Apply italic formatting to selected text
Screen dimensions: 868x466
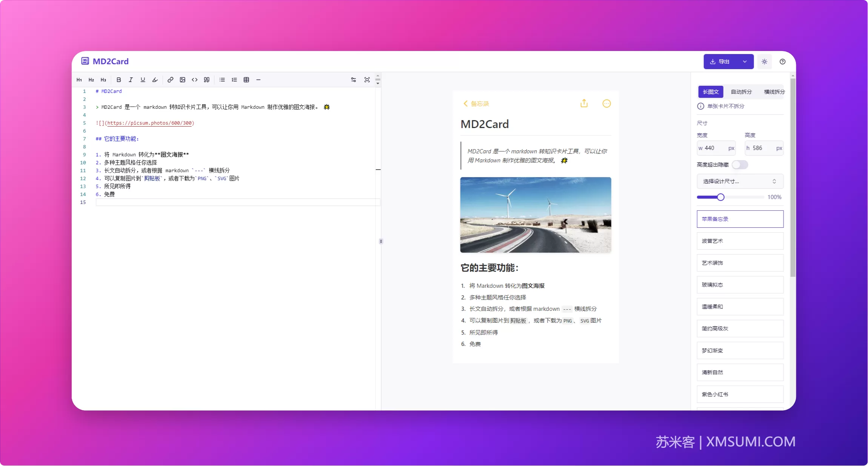tap(131, 80)
